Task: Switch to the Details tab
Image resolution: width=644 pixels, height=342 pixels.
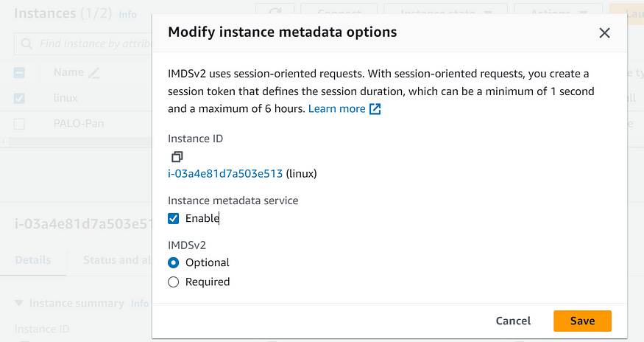Action: (33, 260)
